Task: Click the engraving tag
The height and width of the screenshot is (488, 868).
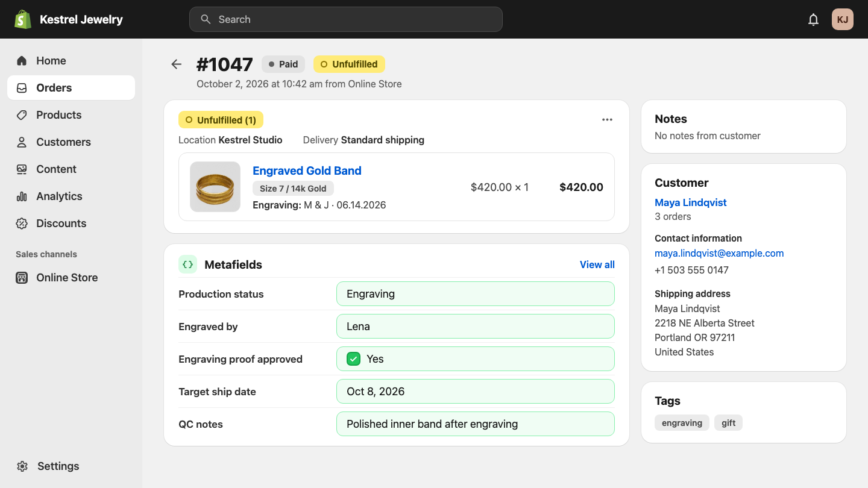Action: (682, 423)
